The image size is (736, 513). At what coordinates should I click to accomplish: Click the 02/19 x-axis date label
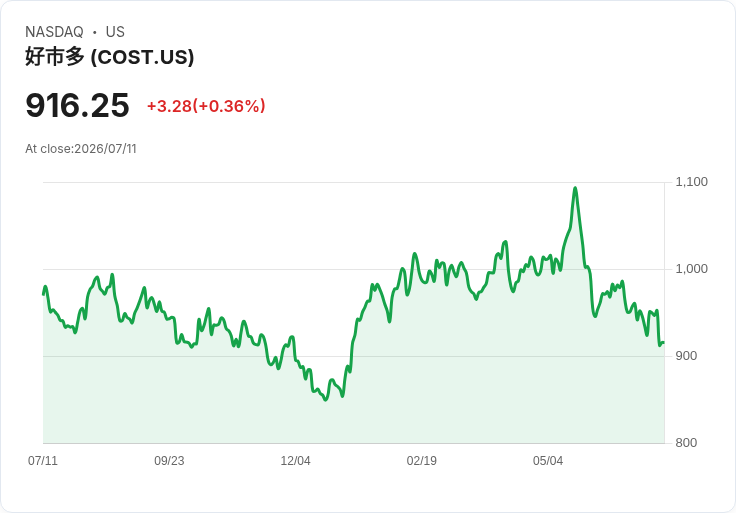(422, 460)
